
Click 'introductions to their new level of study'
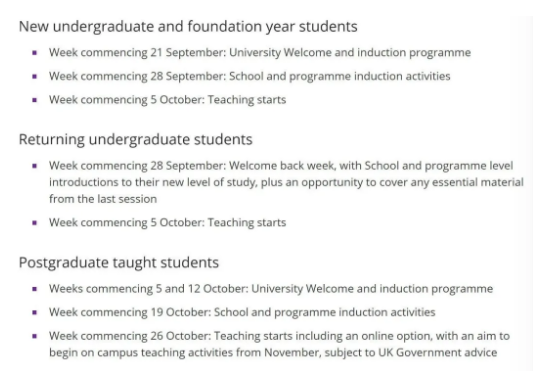[x=152, y=182]
